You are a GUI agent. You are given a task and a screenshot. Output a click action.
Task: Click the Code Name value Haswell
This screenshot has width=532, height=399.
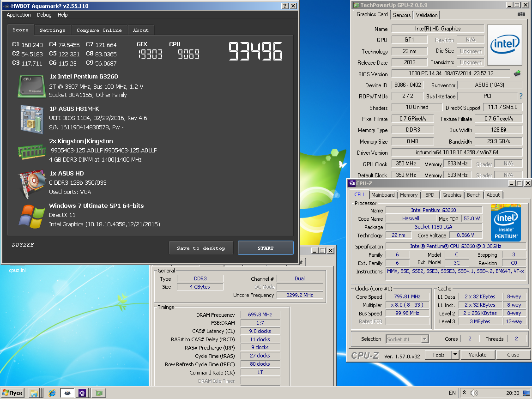click(x=411, y=218)
